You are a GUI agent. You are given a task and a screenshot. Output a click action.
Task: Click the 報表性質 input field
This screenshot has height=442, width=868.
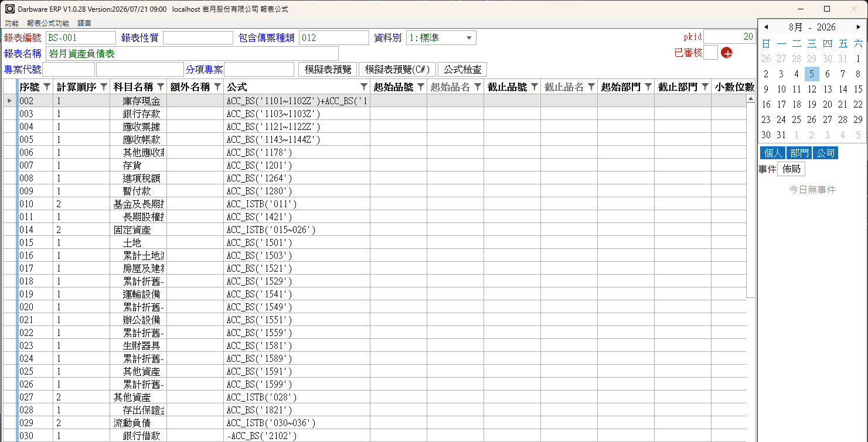coord(198,38)
